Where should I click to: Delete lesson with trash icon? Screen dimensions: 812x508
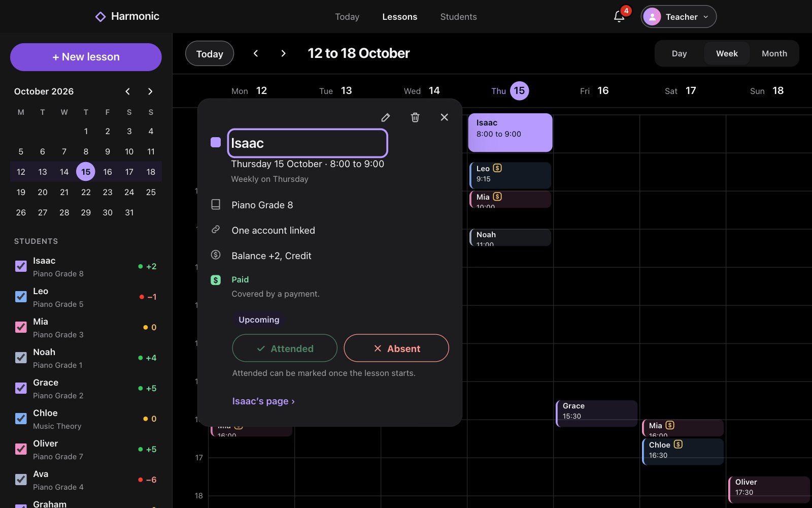415,117
